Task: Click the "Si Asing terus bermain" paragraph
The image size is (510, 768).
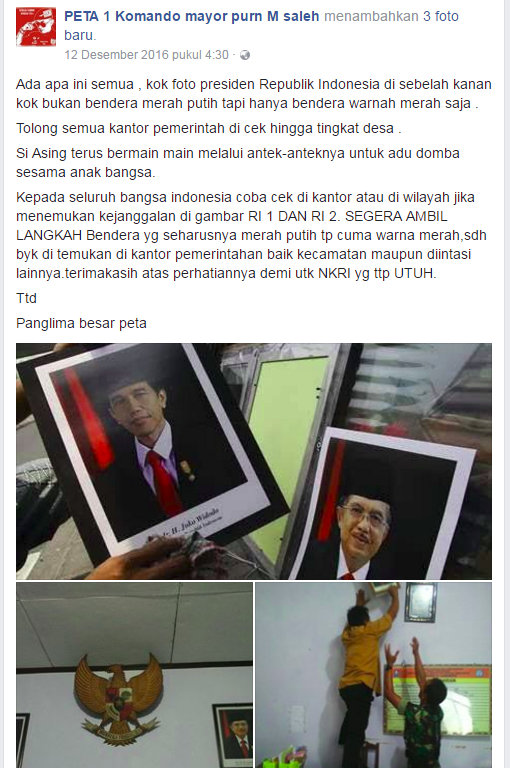Action: pyautogui.click(x=238, y=163)
